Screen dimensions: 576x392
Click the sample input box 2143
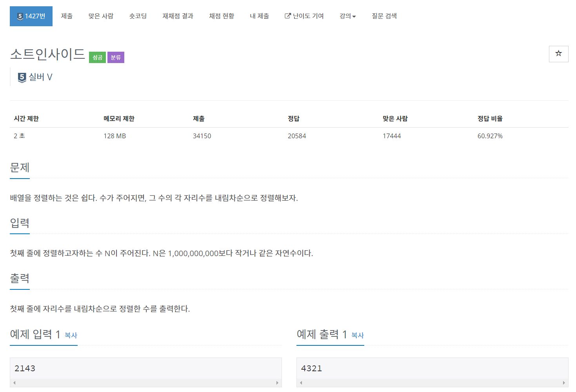(x=146, y=369)
